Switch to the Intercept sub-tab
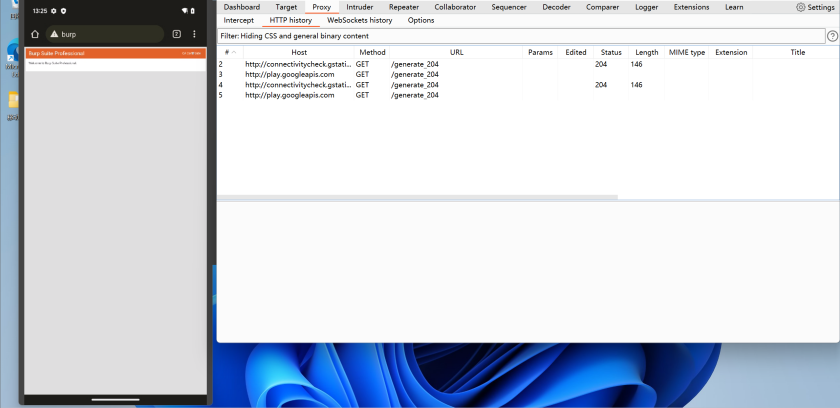 (x=238, y=20)
